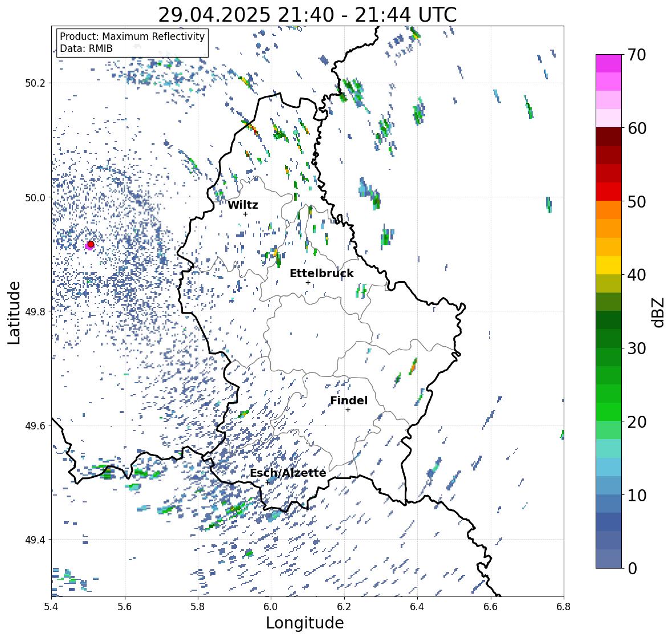
Task: Click the 'Product: Maximum Reflectivity' legend text
Action: tap(132, 36)
